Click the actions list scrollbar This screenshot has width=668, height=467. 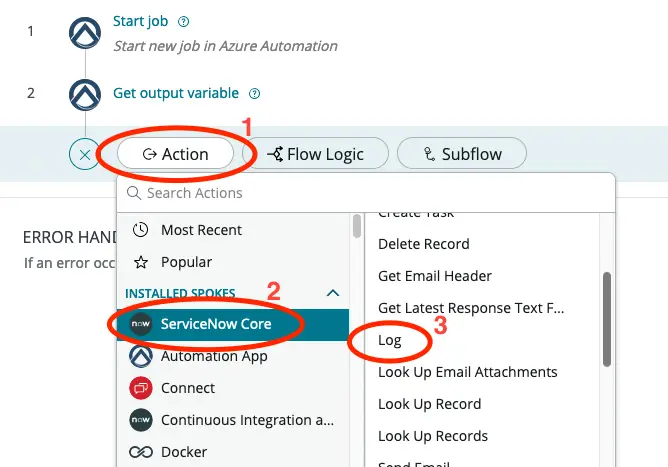point(605,320)
